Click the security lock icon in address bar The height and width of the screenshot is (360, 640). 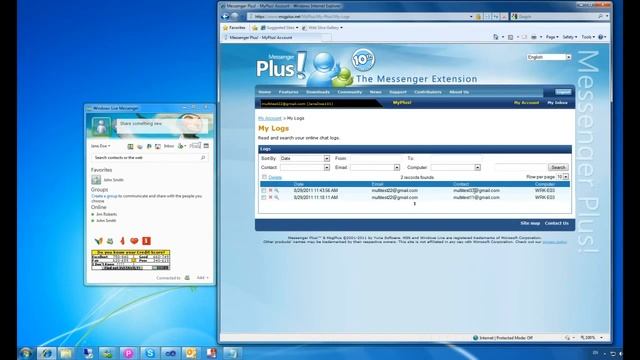pyautogui.click(x=478, y=17)
